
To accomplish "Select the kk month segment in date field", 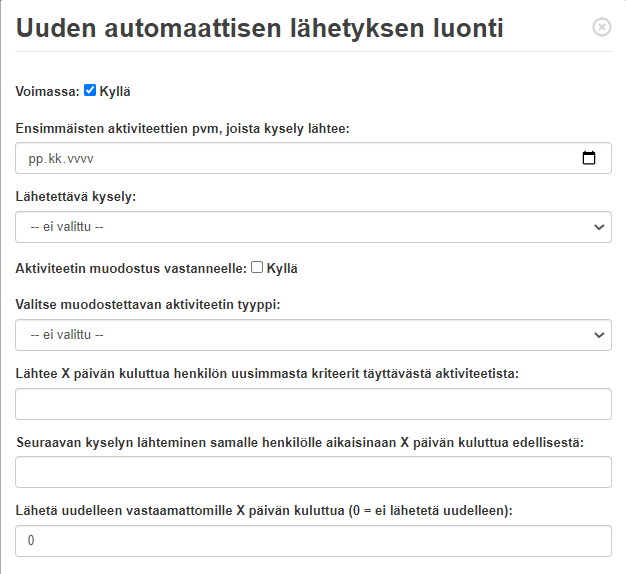I will click(55, 159).
